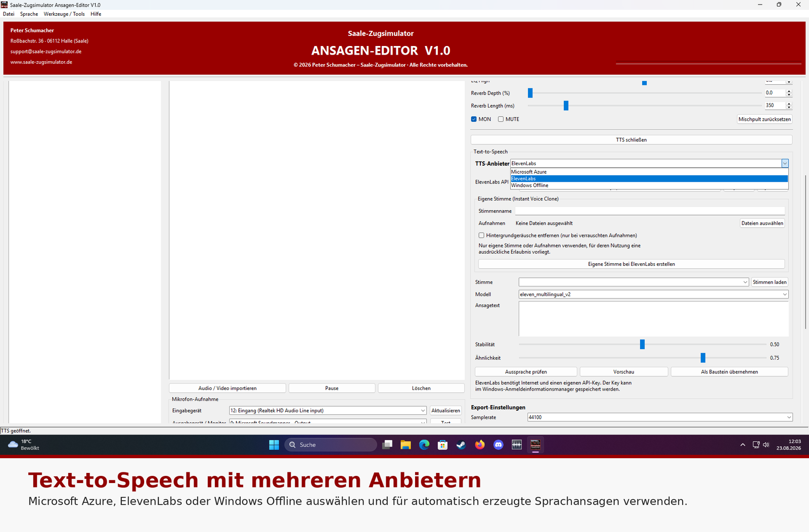
Task: Launch File Explorer from the taskbar
Action: pyautogui.click(x=406, y=445)
